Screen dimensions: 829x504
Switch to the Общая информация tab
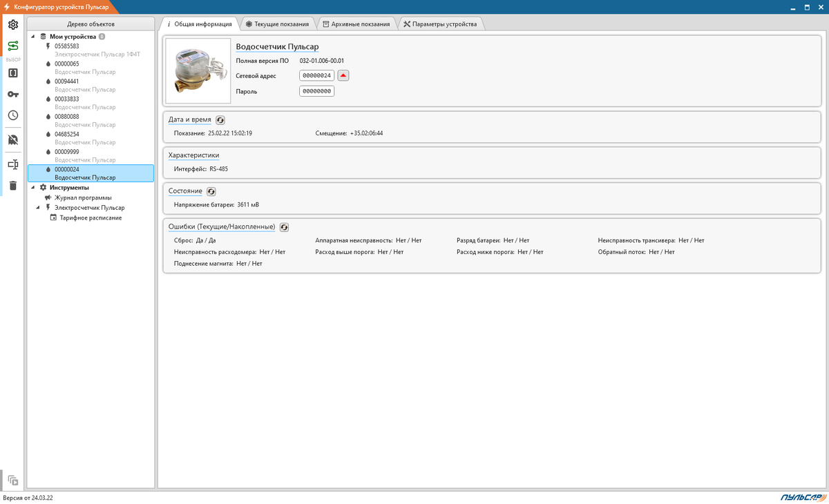coord(199,23)
